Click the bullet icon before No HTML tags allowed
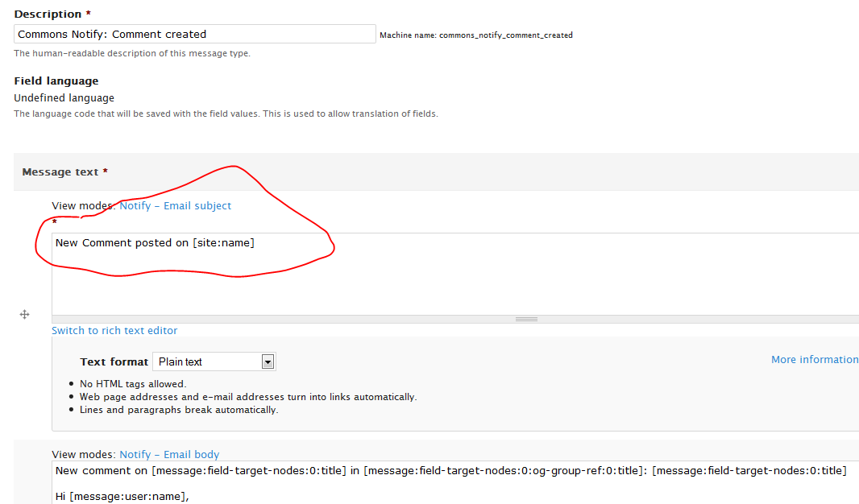This screenshot has height=504, width=859. (x=71, y=384)
